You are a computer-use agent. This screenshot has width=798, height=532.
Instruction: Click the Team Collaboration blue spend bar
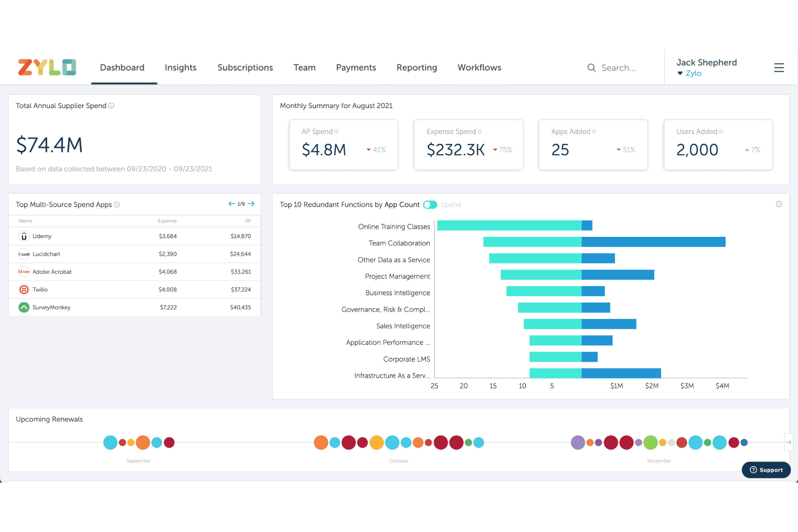click(x=653, y=242)
